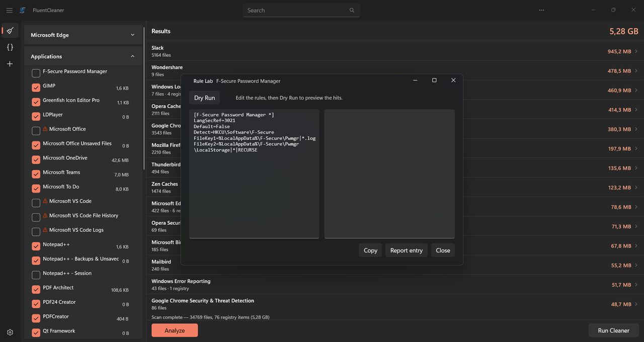644x342 pixels.
Task: Click the plus add icon in sidebar
Action: [10, 64]
